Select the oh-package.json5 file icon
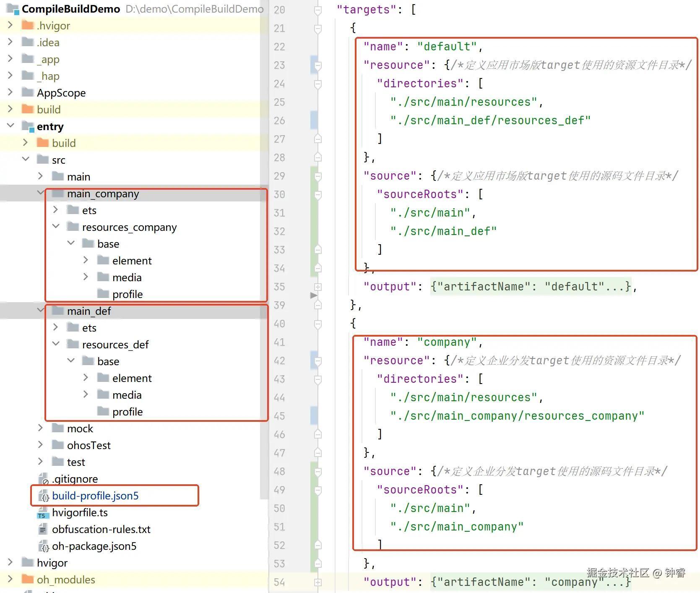 (43, 546)
